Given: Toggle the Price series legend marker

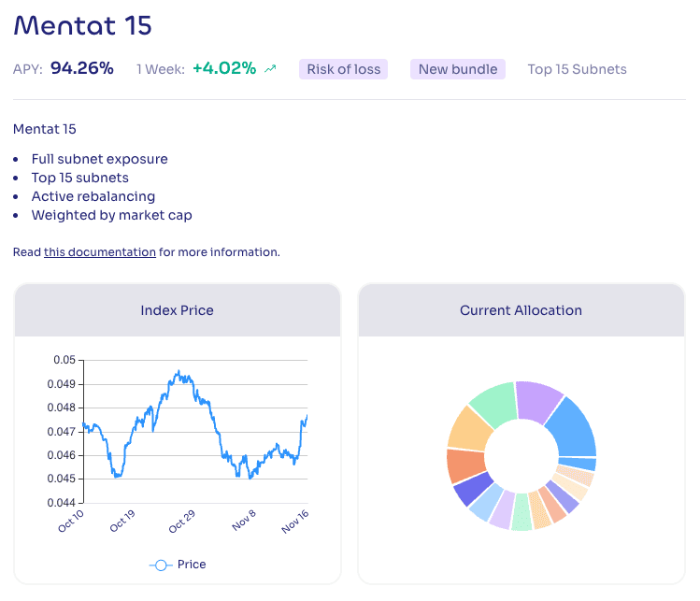Looking at the screenshot, I should tap(161, 565).
